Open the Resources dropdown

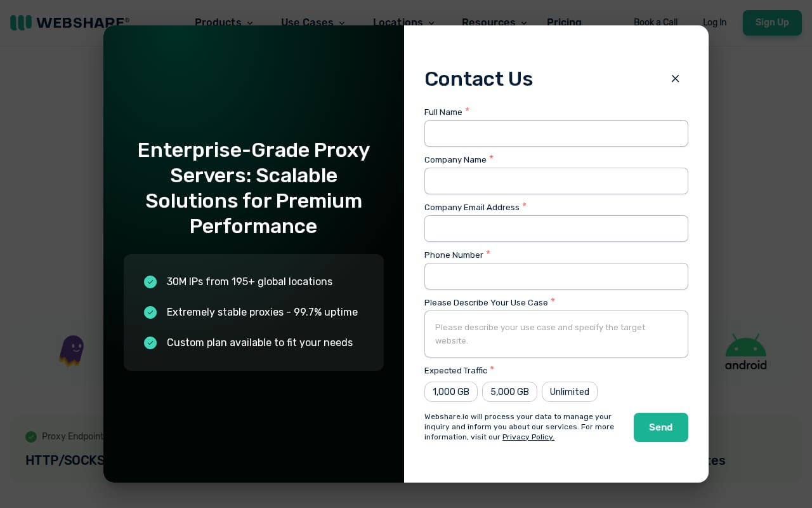pos(495,22)
